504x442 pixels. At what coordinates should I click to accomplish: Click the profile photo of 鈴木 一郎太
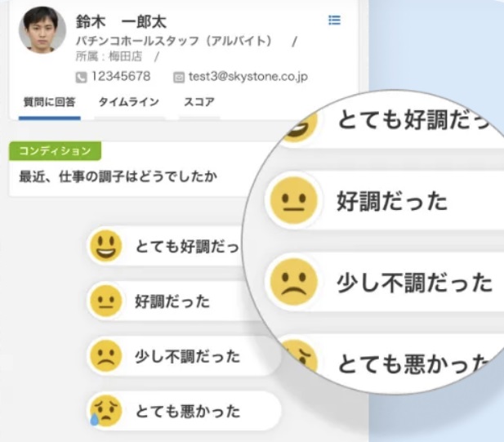(x=42, y=30)
